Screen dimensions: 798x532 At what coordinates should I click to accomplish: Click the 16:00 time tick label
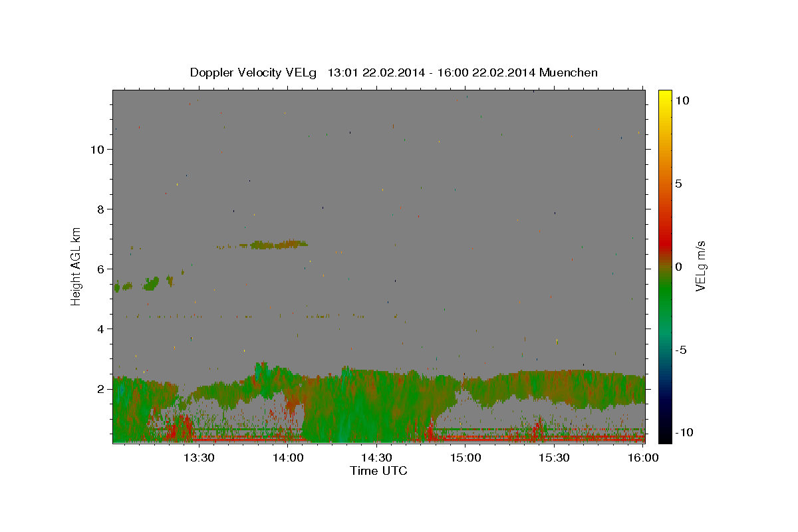coord(643,458)
